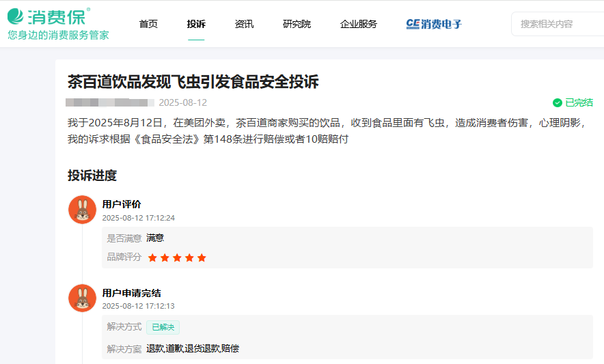Click the 2025-08-12 post date

pos(183,102)
